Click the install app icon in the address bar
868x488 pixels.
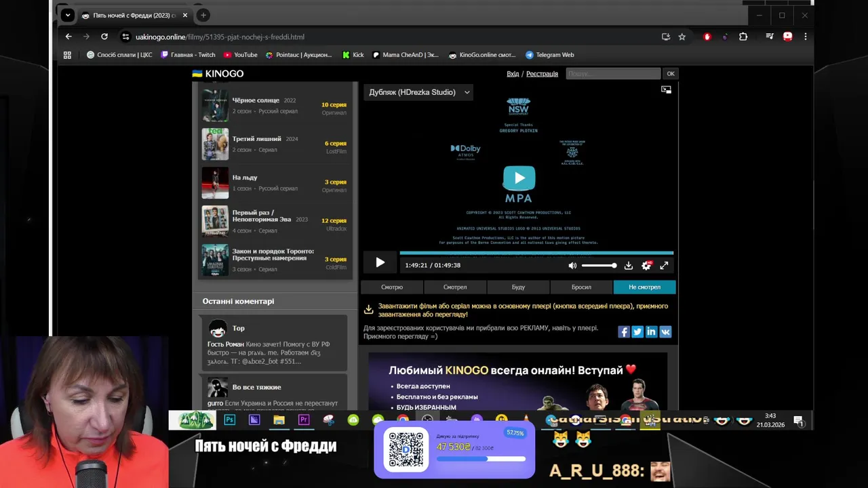(x=666, y=37)
